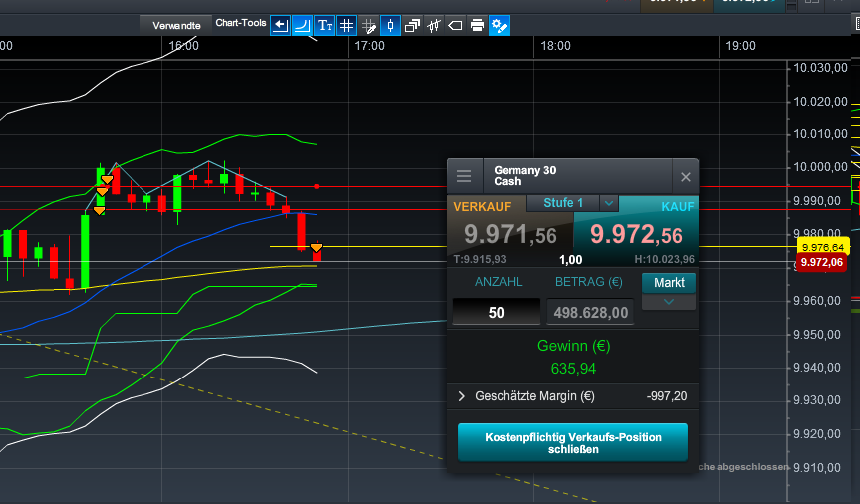Click the panel icon at toolbar's right edge
The width and height of the screenshot is (860, 504).
tap(857, 24)
